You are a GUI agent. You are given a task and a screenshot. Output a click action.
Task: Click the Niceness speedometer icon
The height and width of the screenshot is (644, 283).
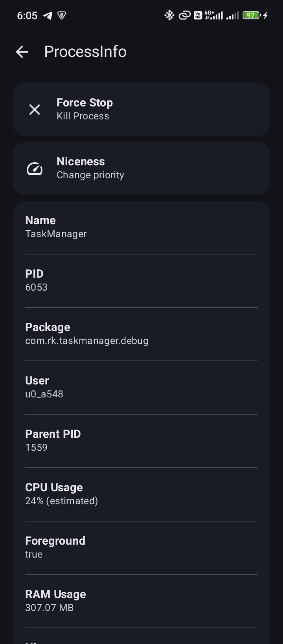click(x=35, y=168)
